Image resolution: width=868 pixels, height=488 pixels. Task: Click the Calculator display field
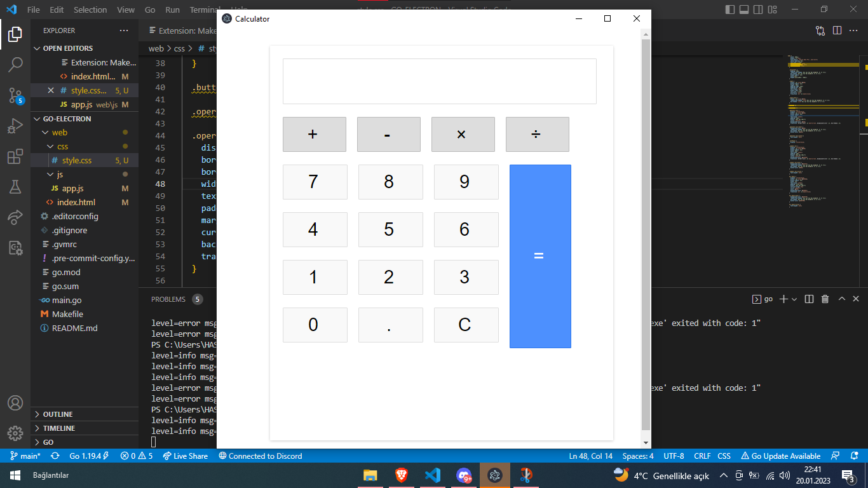[439, 81]
